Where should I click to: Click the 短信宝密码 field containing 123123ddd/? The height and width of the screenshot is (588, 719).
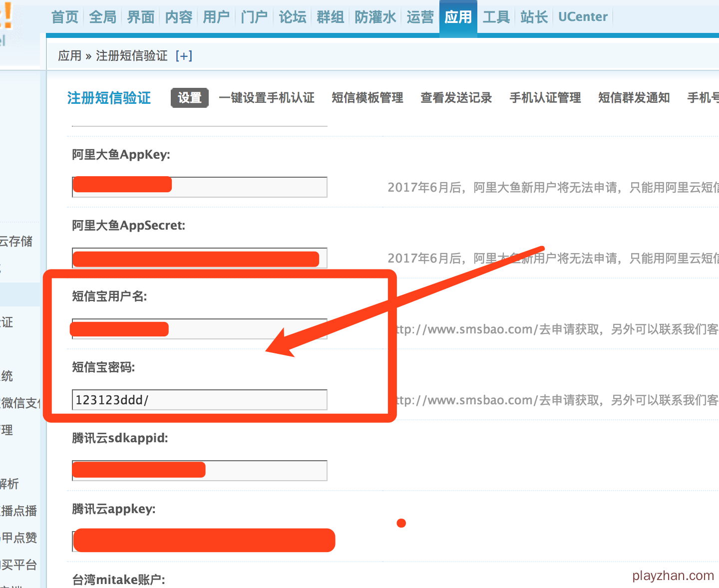click(x=200, y=400)
